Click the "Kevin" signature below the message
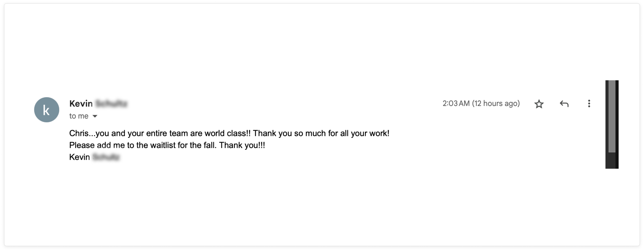644x251 pixels. tap(79, 157)
